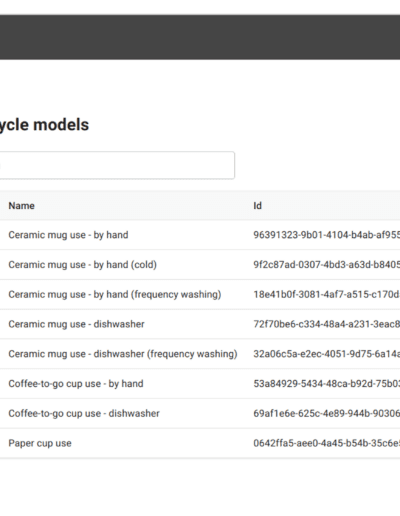
Task: Select the Id starting with 0642ffa5-aee0
Action: (x=327, y=443)
